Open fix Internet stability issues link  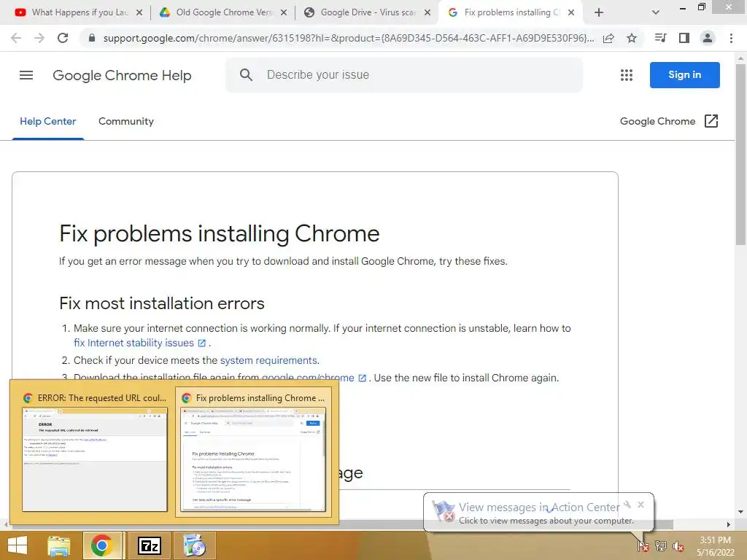tap(134, 343)
